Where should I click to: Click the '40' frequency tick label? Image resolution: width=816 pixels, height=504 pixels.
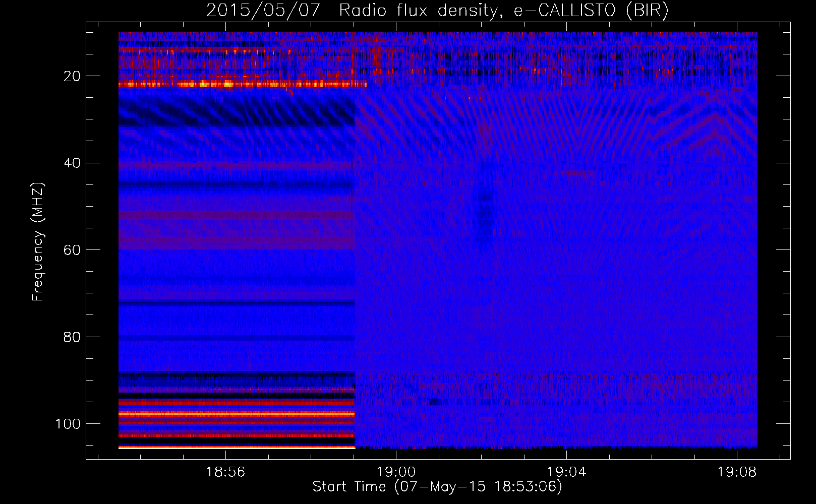72,163
